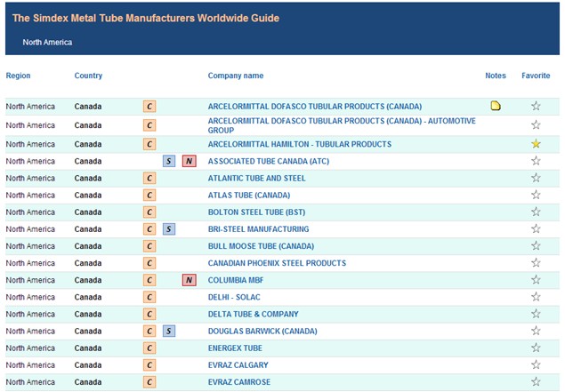Click the C badge in the Columbia MBF row
Image resolution: width=565 pixels, height=392 pixels.
click(149, 280)
